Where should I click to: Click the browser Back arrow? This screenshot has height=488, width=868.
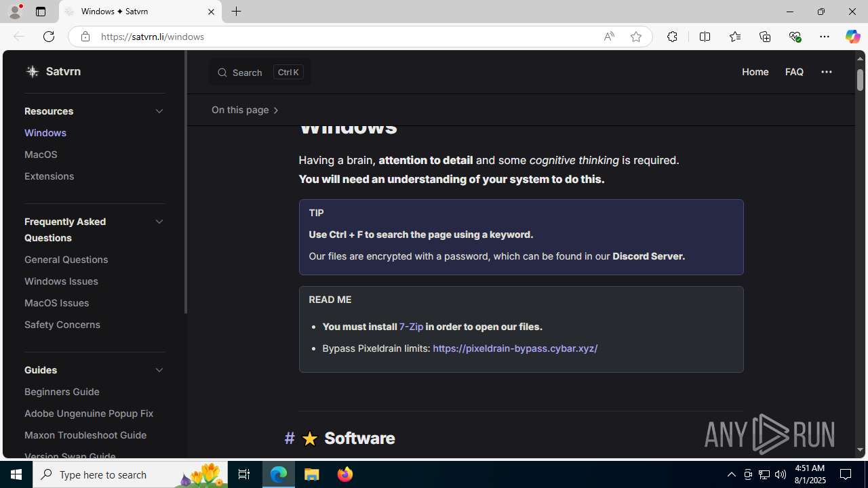18,37
